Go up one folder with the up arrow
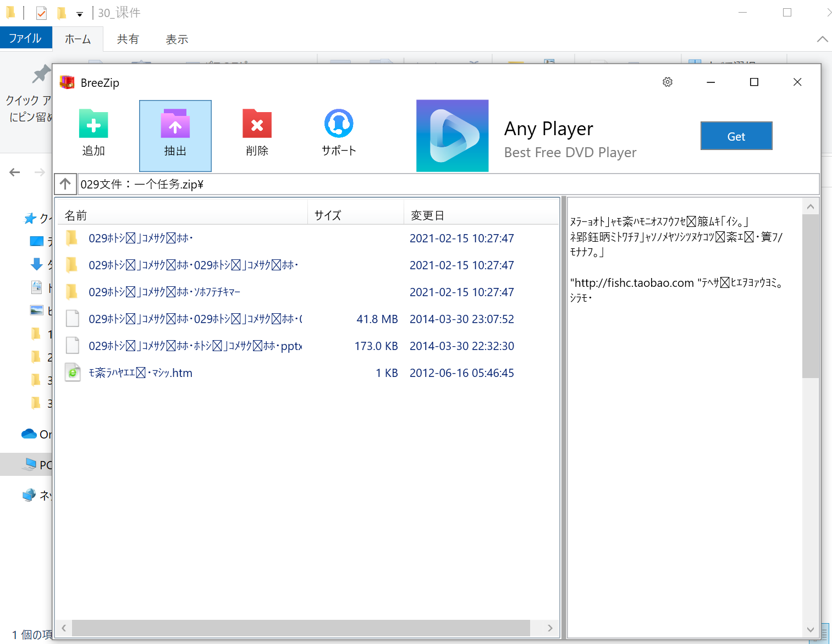Image resolution: width=832 pixels, height=644 pixels. 65,184
